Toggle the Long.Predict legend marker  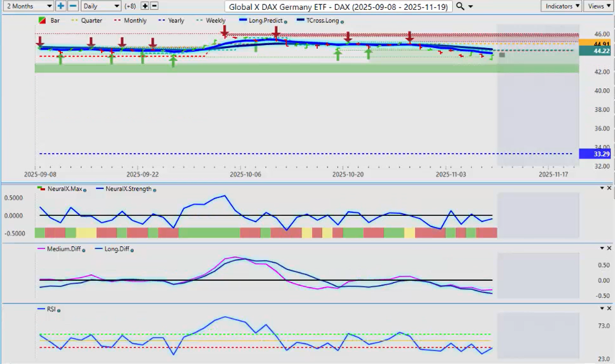click(286, 22)
